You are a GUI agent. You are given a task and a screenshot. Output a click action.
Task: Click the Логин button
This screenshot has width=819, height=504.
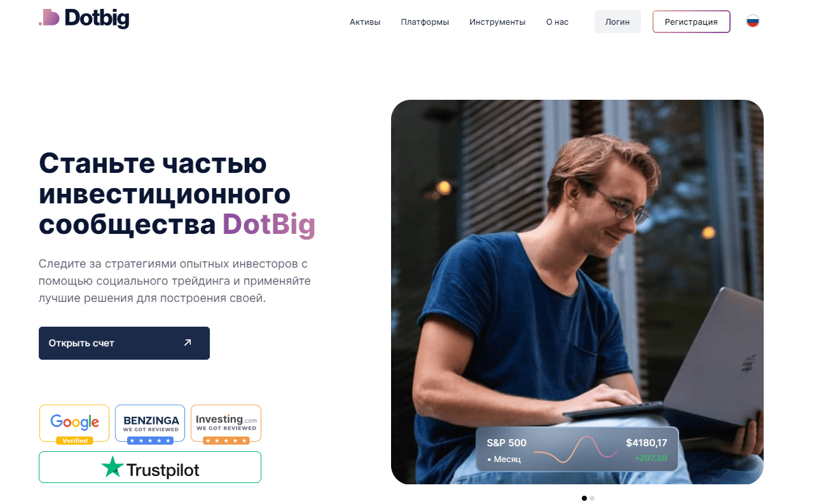point(617,22)
